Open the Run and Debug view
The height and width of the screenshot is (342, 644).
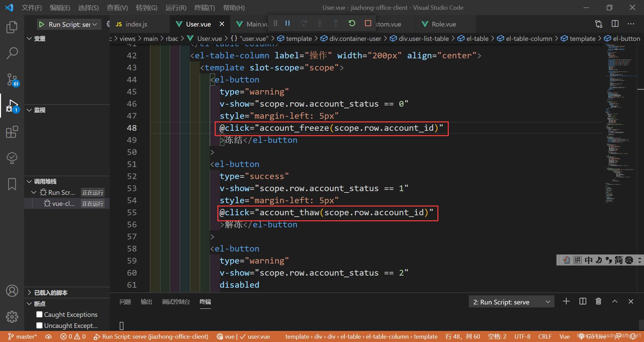pyautogui.click(x=12, y=106)
